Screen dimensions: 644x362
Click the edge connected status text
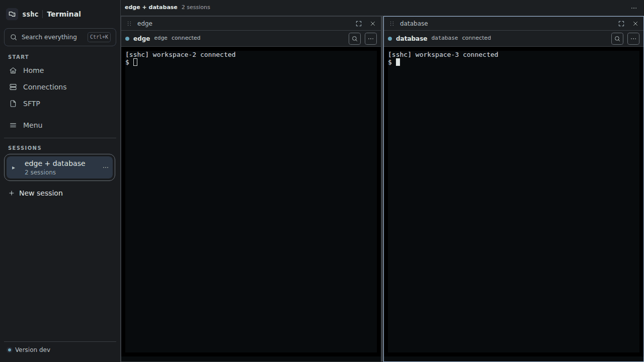point(186,38)
